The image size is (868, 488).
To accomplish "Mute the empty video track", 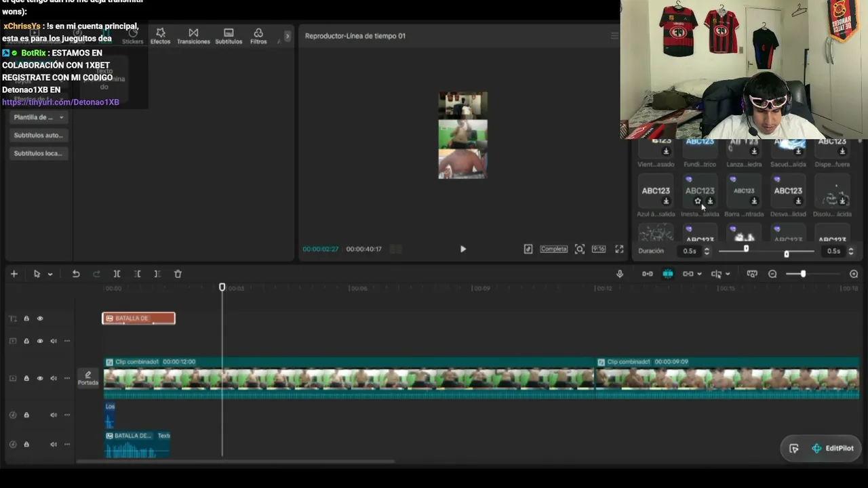I will (54, 341).
